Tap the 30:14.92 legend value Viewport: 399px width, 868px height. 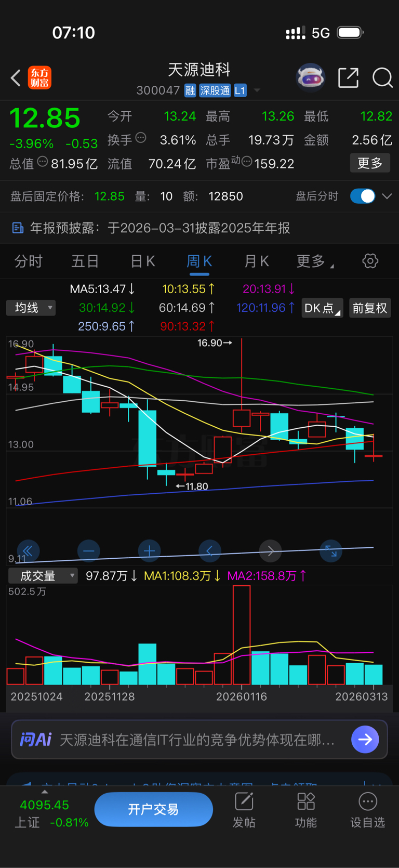[x=107, y=308]
